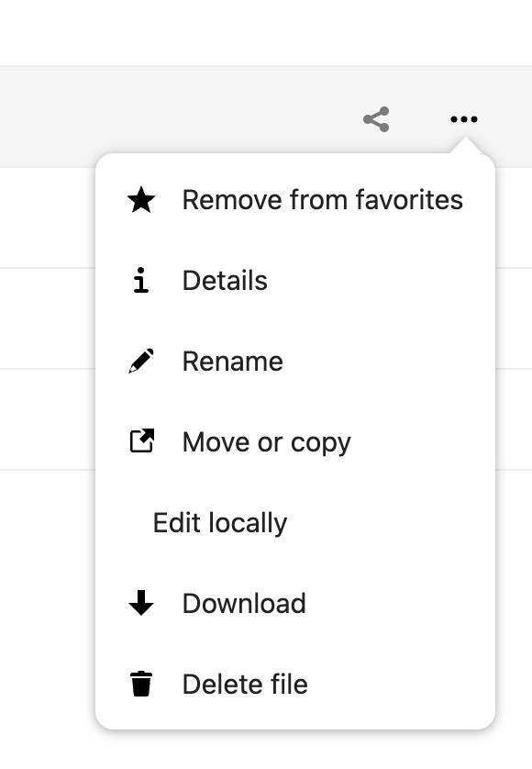Screen dimensions: 532x769
Task: Choose Rename from the menu
Action: pyautogui.click(x=233, y=361)
